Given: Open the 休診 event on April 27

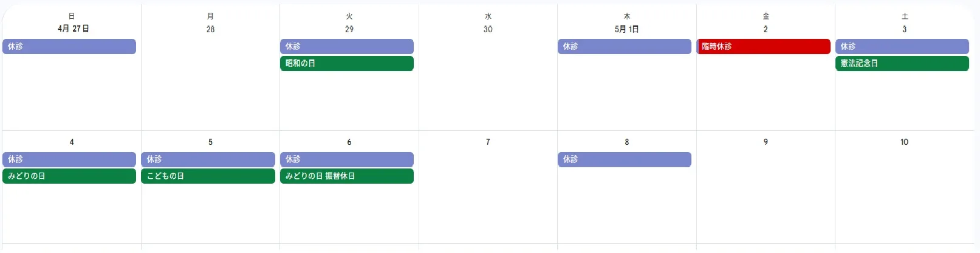Looking at the screenshot, I should point(69,47).
